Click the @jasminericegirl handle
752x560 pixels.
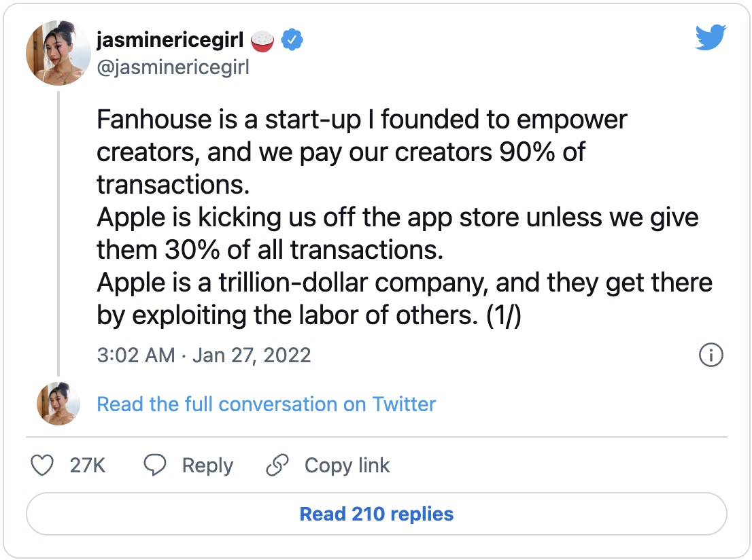tap(173, 68)
